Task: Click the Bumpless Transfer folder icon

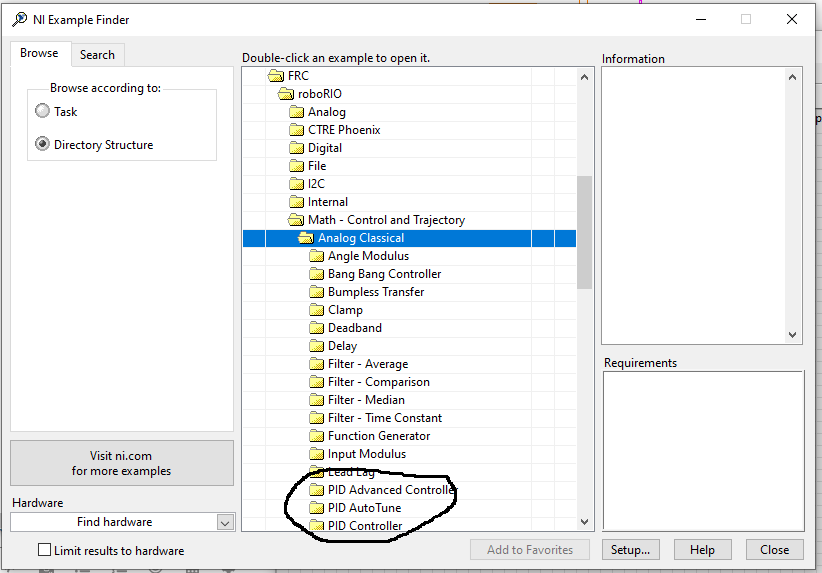Action: pyautogui.click(x=316, y=292)
